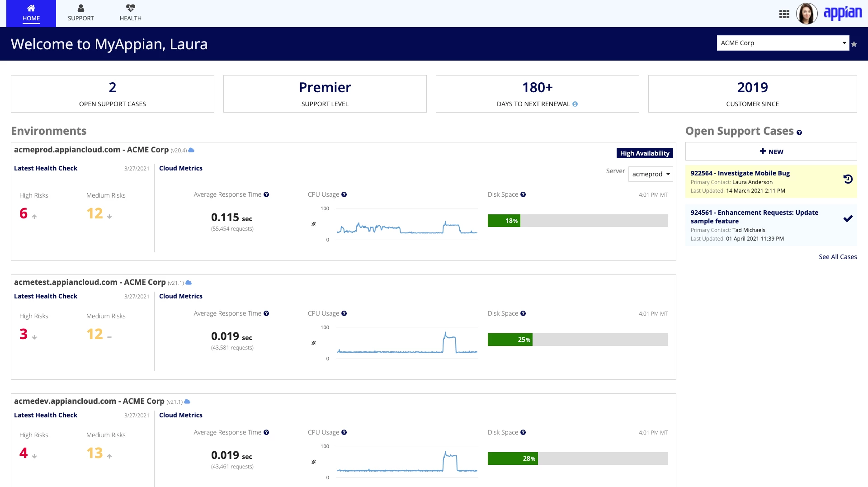The image size is (868, 487).
Task: Click help icon next to Open Support Cases
Action: click(x=799, y=132)
